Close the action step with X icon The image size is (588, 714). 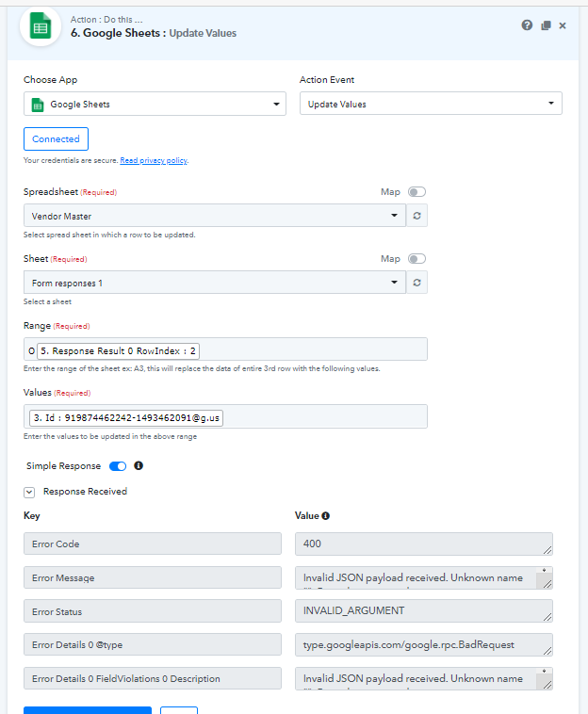[x=563, y=25]
